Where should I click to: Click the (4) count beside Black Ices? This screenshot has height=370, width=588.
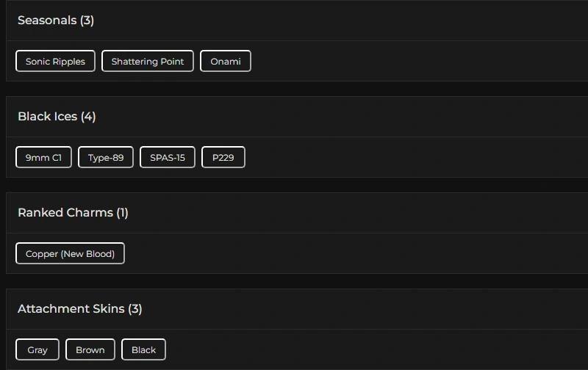pyautogui.click(x=88, y=117)
